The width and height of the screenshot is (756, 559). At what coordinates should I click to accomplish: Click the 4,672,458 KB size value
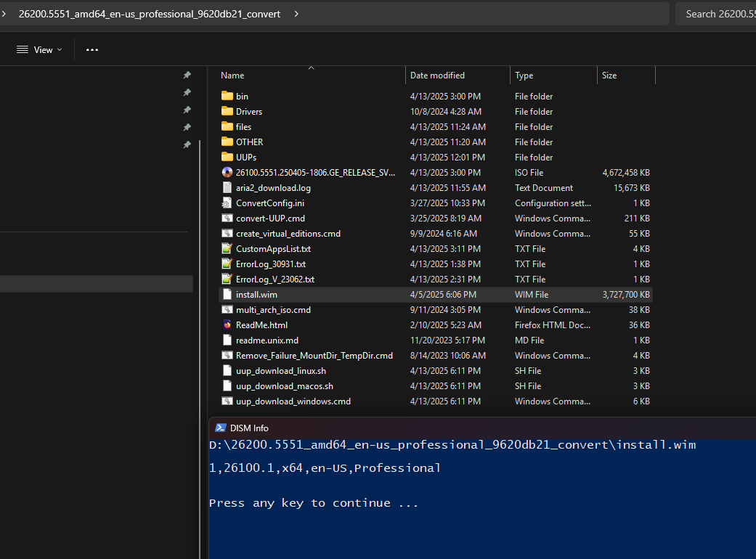(626, 173)
